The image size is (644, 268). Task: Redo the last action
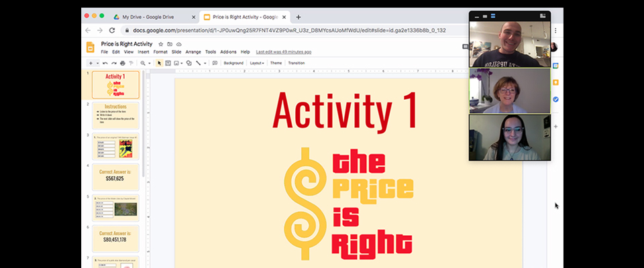pyautogui.click(x=114, y=63)
